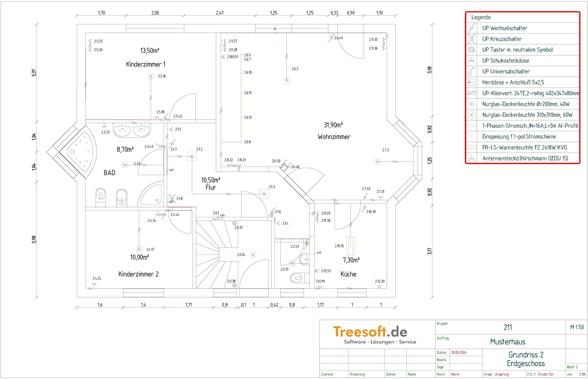Click the UP Wechselschalter legend symbol
This screenshot has width=588, height=379.
(x=471, y=28)
